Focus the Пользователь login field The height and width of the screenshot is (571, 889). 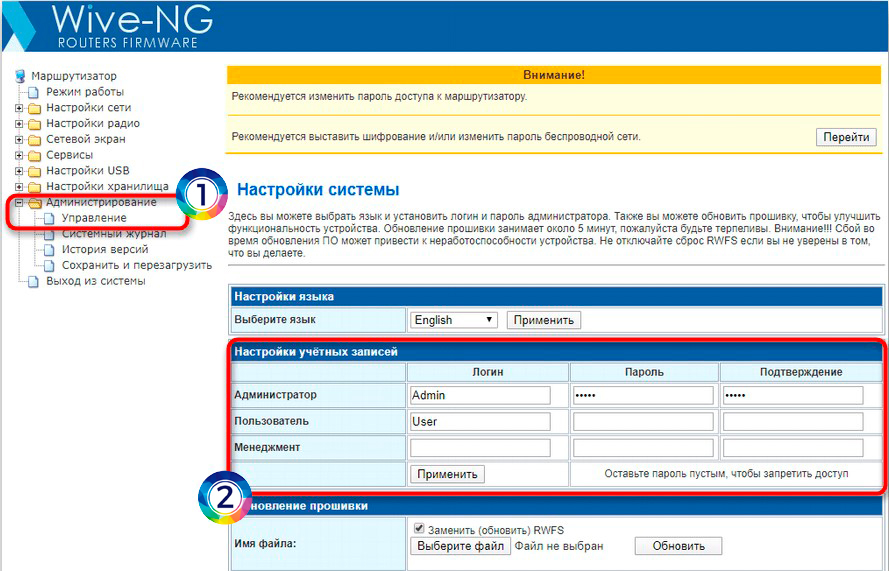point(480,421)
